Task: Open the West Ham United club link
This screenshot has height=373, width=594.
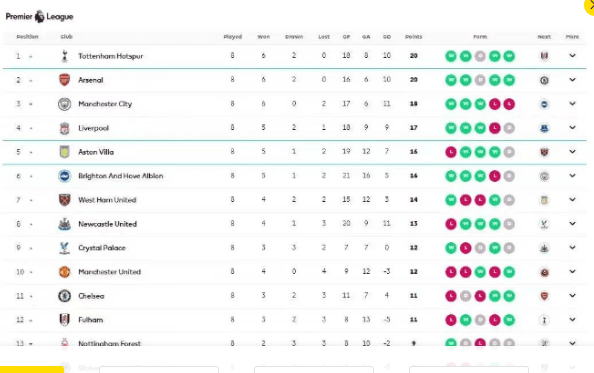Action: [x=107, y=200]
